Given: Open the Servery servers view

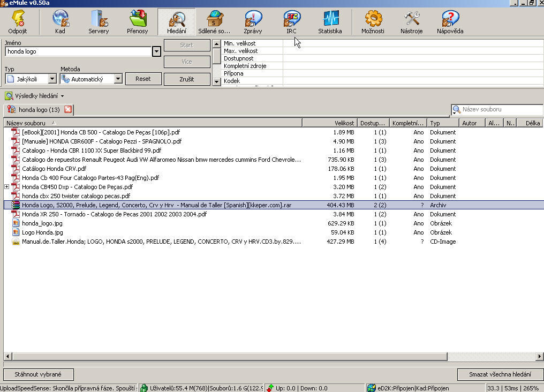Looking at the screenshot, I should [x=99, y=22].
